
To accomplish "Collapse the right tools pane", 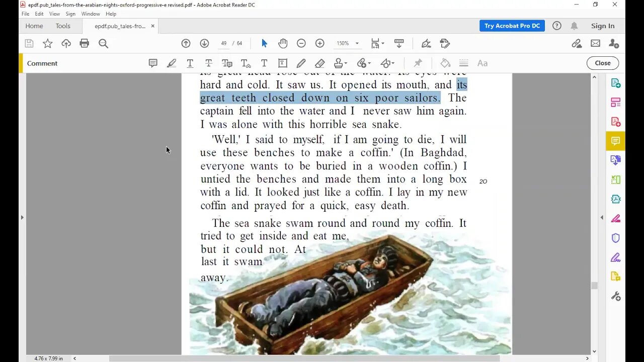I will point(602,217).
